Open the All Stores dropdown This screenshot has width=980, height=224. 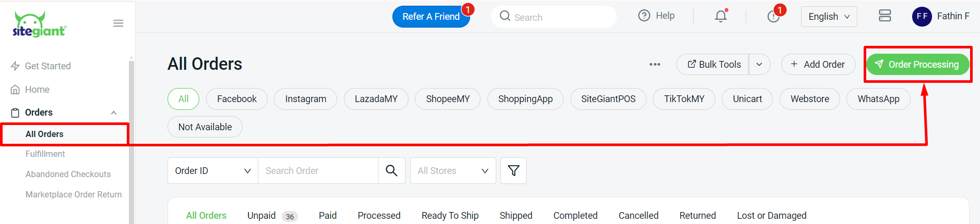[x=452, y=170]
